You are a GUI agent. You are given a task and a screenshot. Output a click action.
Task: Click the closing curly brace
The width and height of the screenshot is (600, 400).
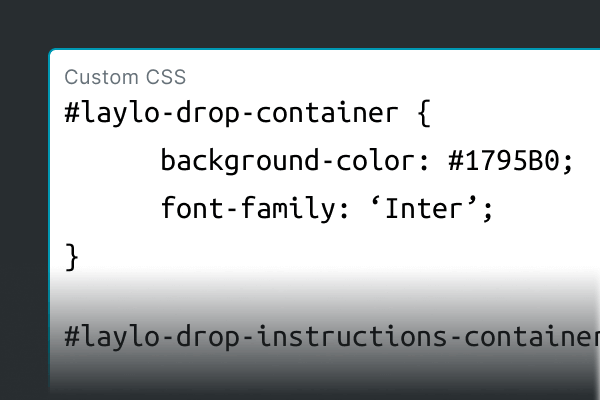pyautogui.click(x=71, y=256)
